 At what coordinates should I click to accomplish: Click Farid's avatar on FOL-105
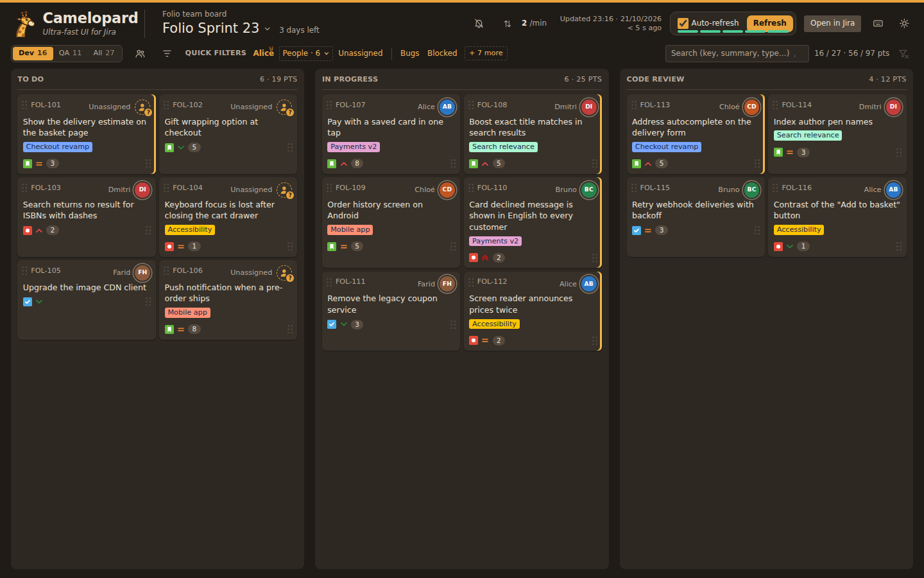pos(142,272)
